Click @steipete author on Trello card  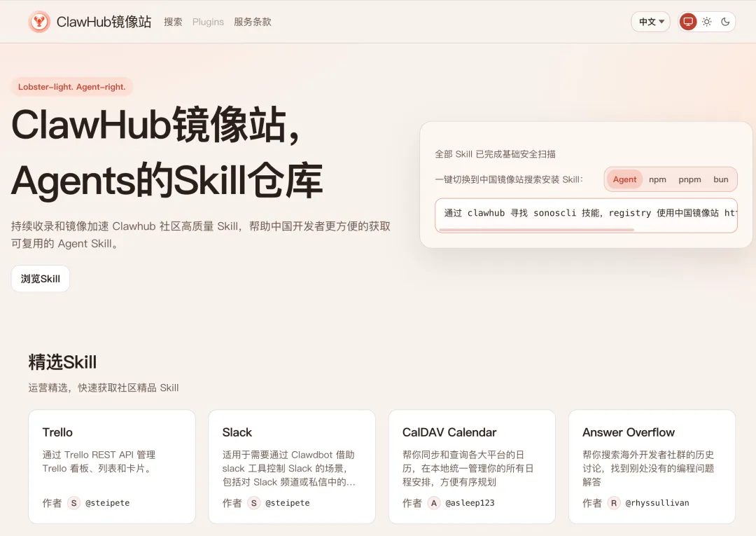click(x=108, y=503)
